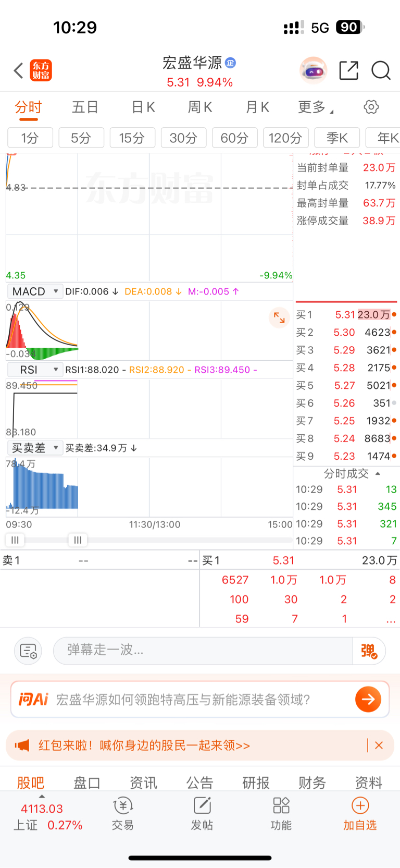Switch to 资讯 tab
This screenshot has width=400, height=868.
click(x=143, y=783)
